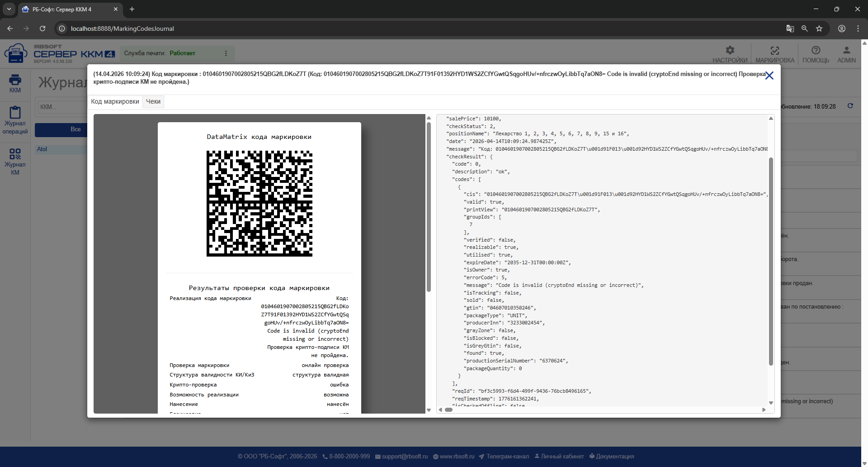Click the "producerInn" JSON line

(x=504, y=323)
